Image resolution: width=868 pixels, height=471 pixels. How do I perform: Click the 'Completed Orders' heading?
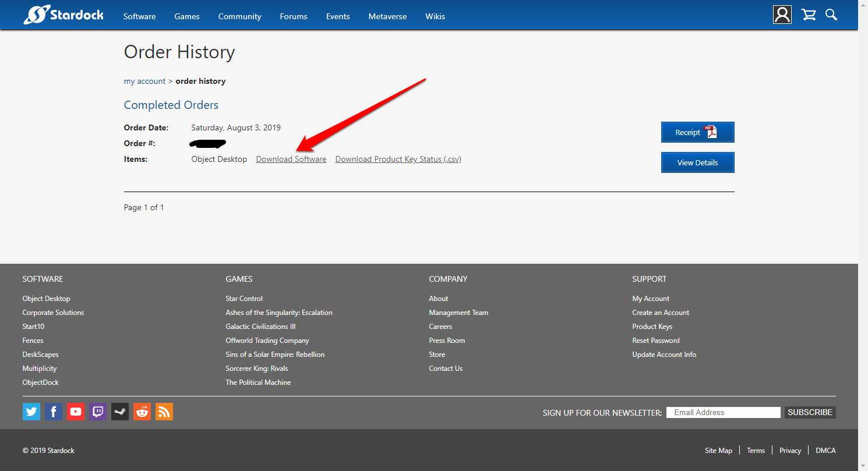171,105
